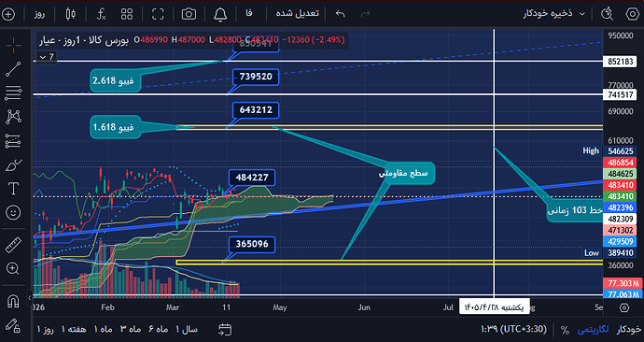Toggle percent scale button

pos(566,330)
